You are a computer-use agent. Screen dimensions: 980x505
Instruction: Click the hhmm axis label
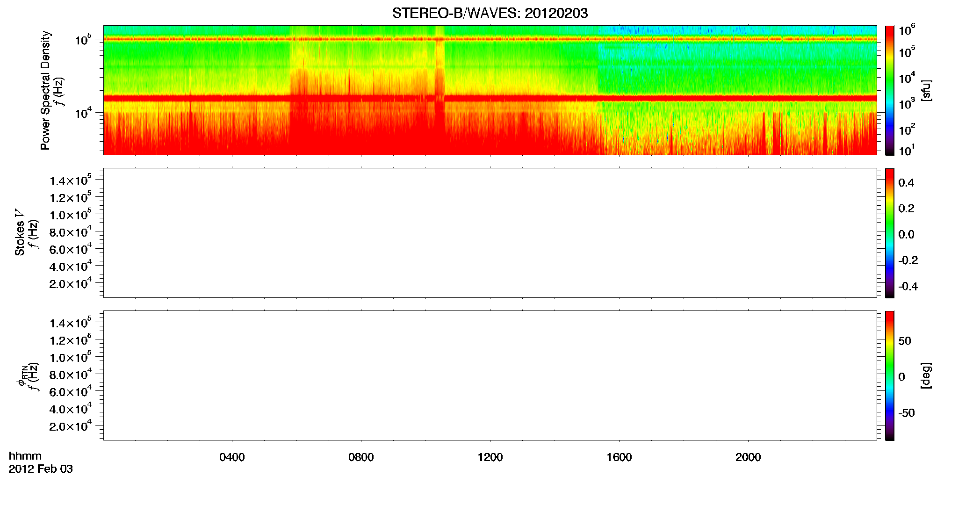(x=25, y=456)
